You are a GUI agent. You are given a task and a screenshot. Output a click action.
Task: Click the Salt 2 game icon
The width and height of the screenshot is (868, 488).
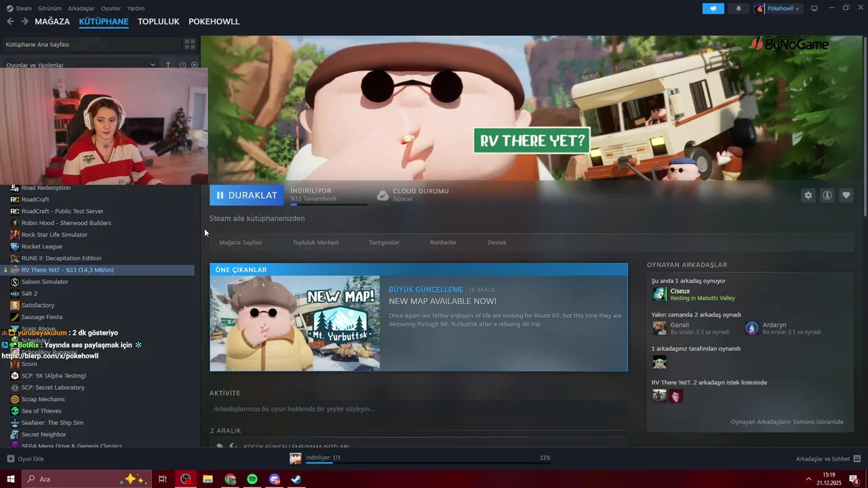(x=15, y=293)
